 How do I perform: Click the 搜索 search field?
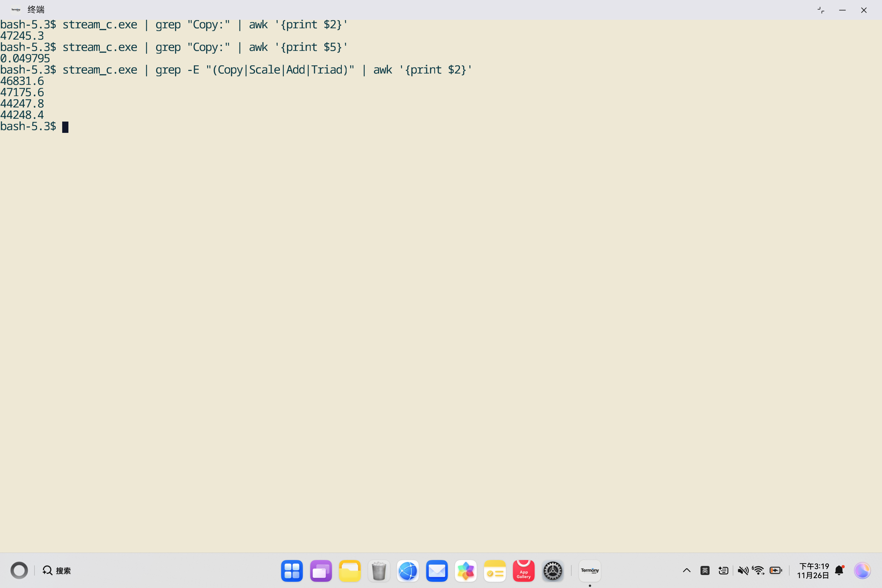[57, 570]
